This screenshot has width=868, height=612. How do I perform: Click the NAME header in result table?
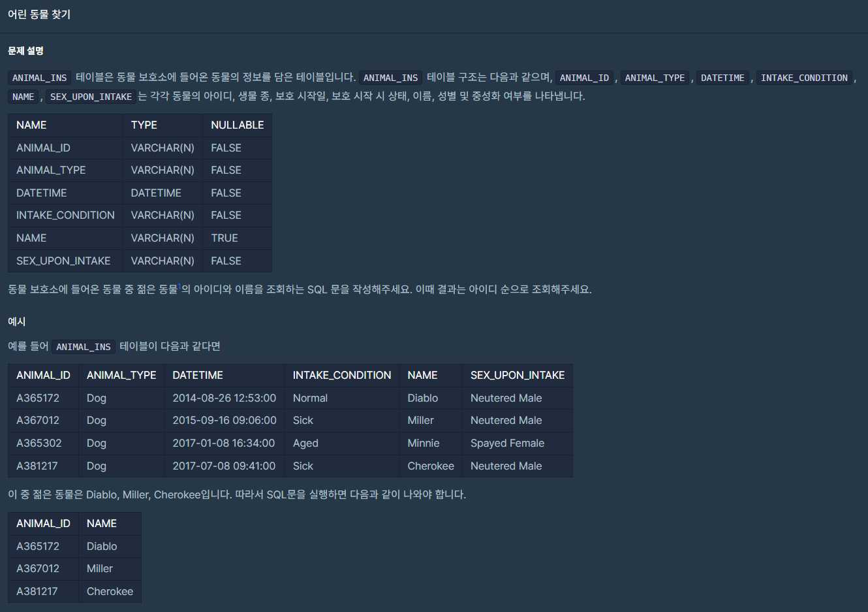click(102, 523)
